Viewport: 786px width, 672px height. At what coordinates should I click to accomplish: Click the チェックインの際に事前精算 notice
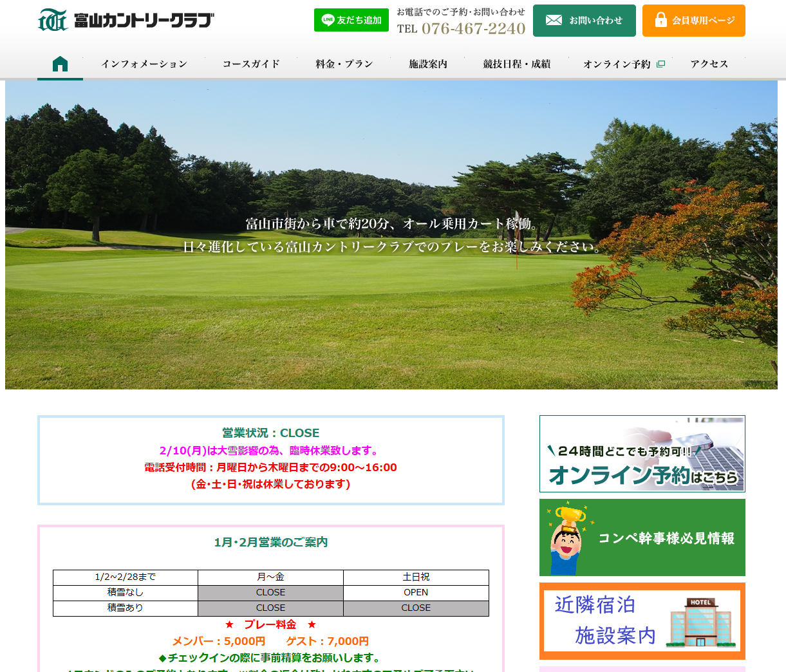coord(271,658)
